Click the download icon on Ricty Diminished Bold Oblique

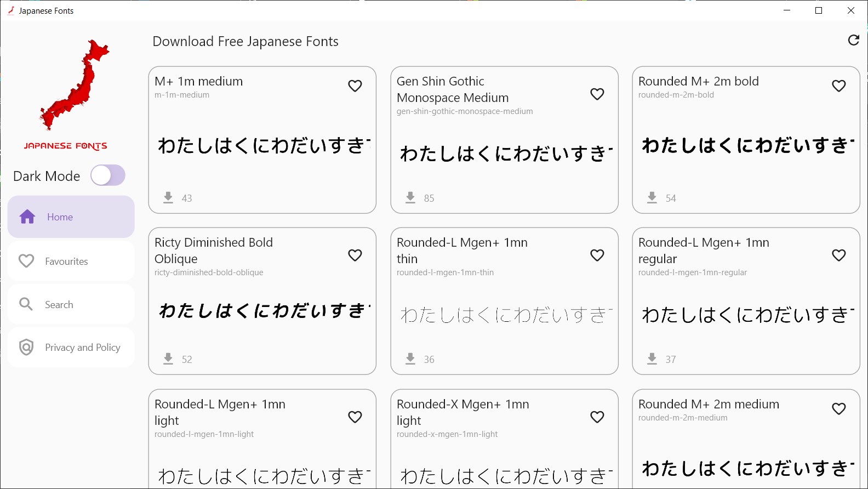point(168,359)
